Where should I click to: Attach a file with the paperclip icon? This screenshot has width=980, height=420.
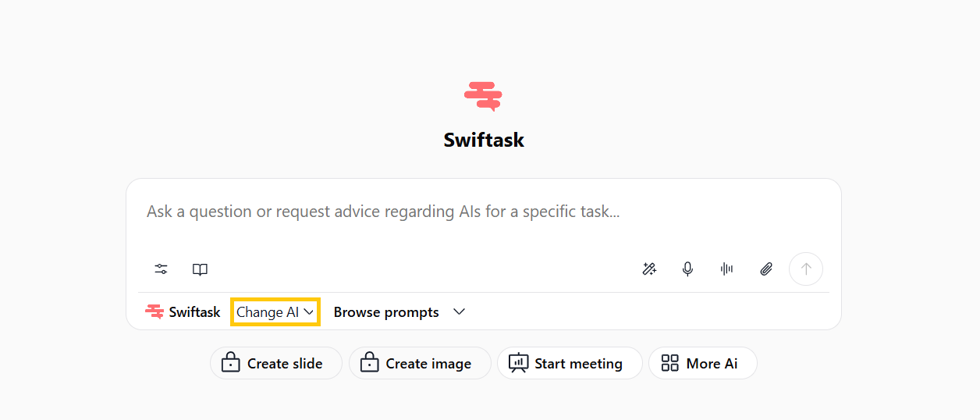tap(766, 269)
